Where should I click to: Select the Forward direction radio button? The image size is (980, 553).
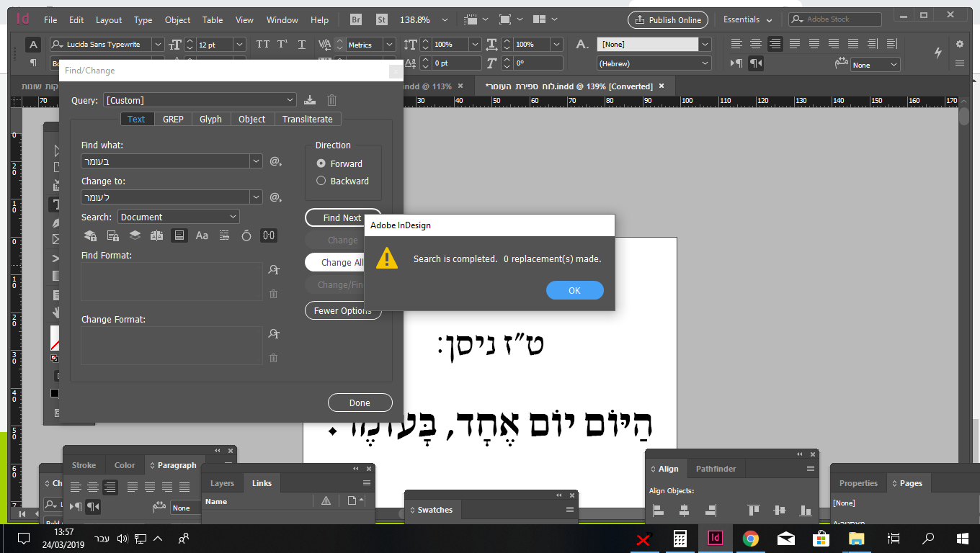pos(321,163)
